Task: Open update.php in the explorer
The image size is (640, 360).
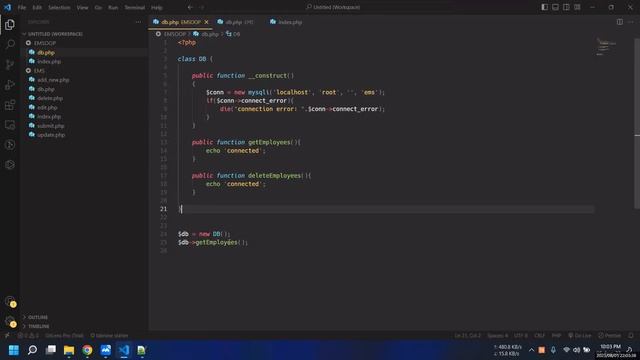Action: (51, 135)
